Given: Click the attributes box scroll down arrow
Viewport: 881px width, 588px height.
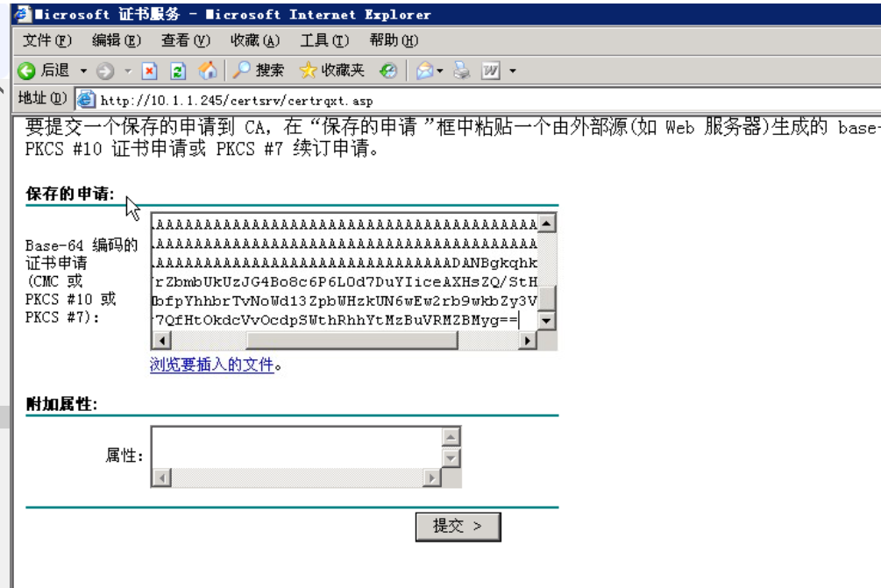Looking at the screenshot, I should (451, 458).
